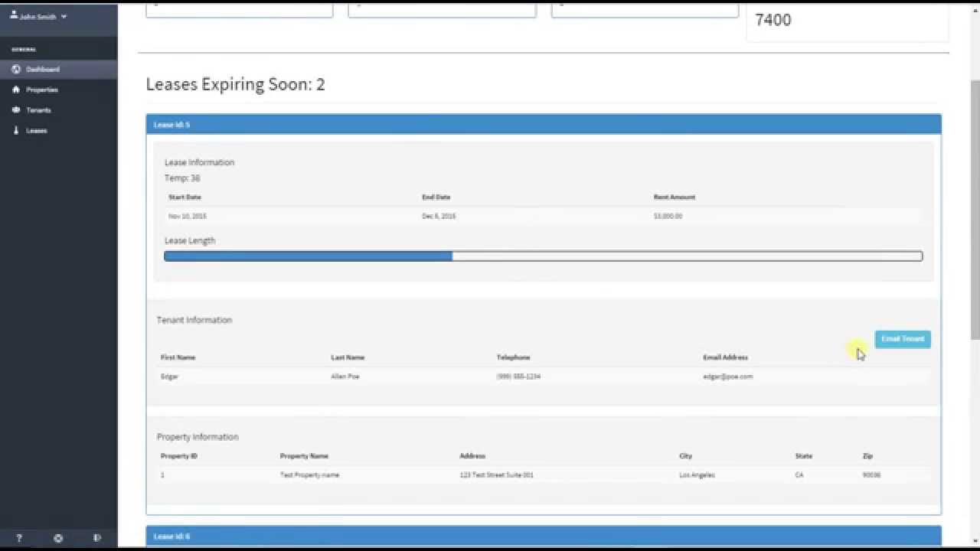Click the Property Information section title

[x=198, y=437]
